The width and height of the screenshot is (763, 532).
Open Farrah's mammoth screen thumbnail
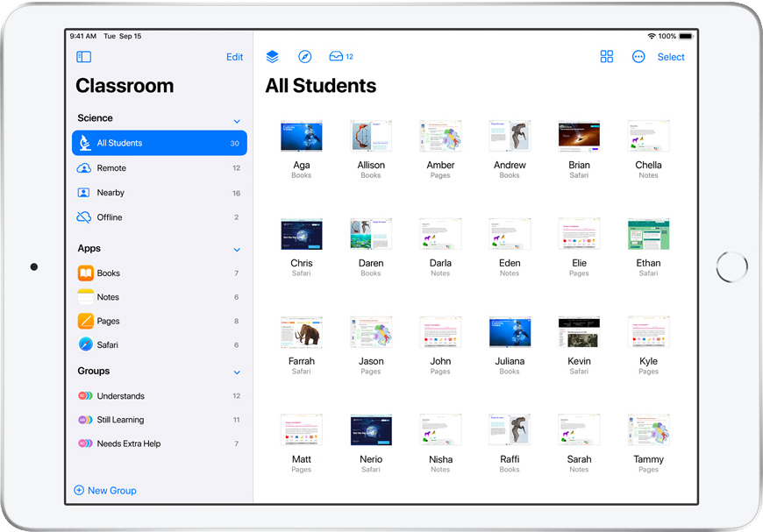[302, 333]
